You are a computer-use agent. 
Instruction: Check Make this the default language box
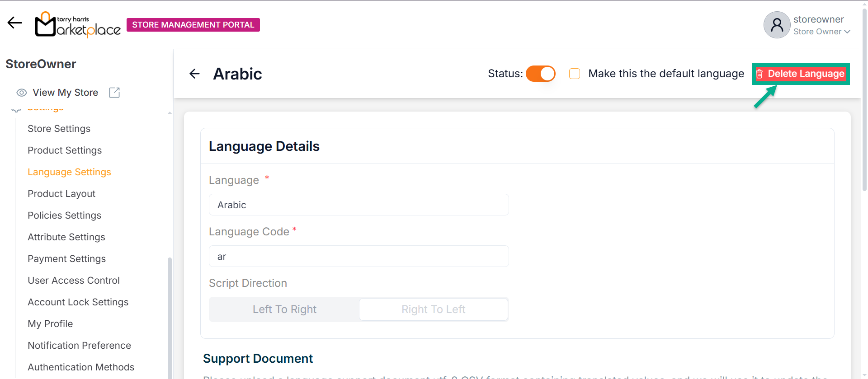point(575,74)
